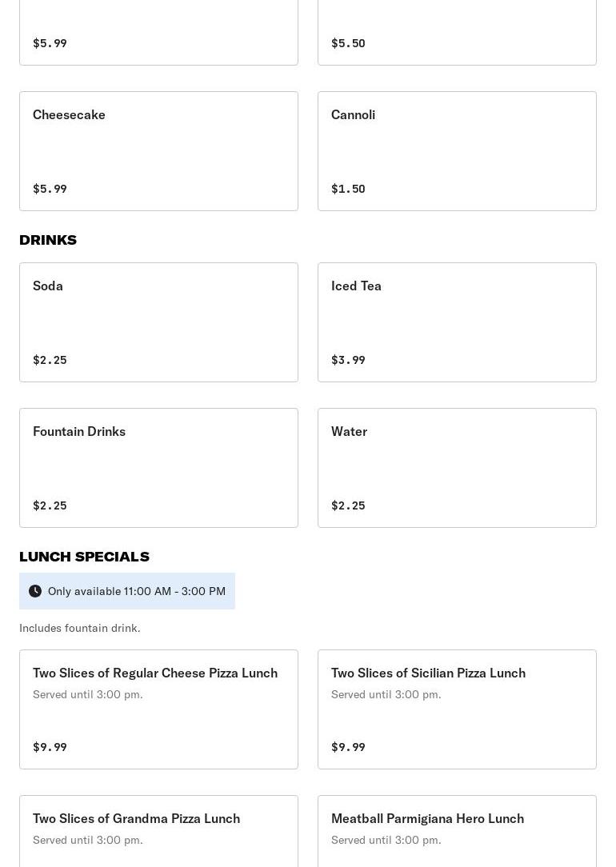Select the Water drink card
Screen dimensions: 616x867
pos(457,468)
